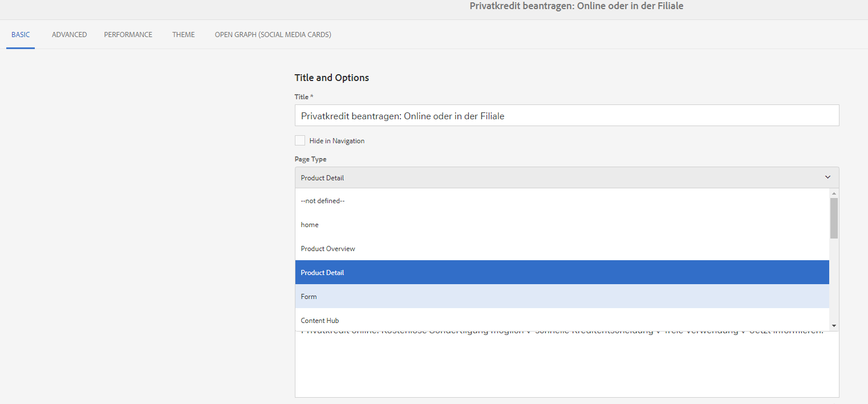Click the dropdown list scroll-down arrow
Viewport: 868px width, 404px height.
tap(834, 325)
